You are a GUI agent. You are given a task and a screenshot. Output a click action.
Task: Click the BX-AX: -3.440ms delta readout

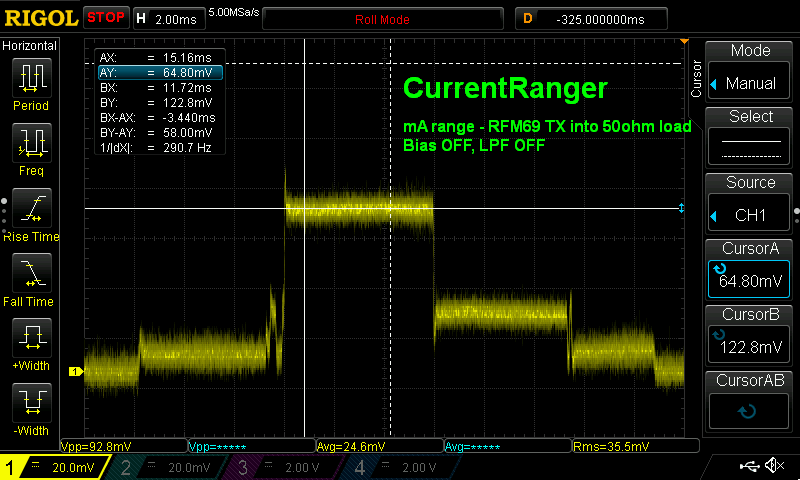pos(160,118)
